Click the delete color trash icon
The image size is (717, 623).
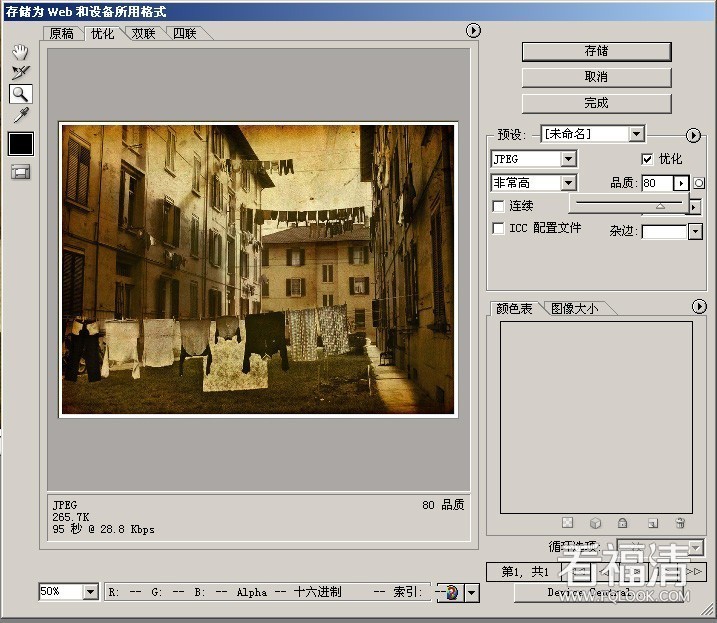[680, 523]
